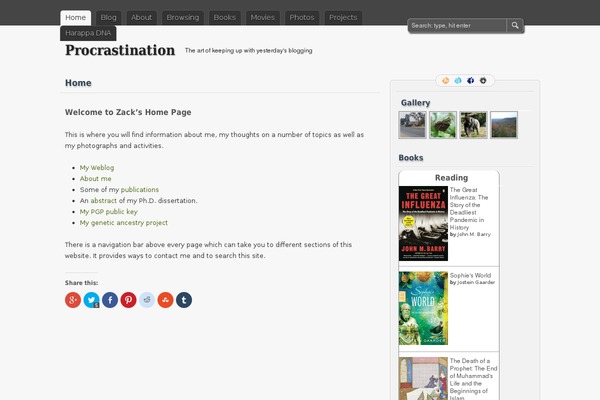Open the butterfly gallery thumbnail
Screen dimensions: 600x400
443,125
